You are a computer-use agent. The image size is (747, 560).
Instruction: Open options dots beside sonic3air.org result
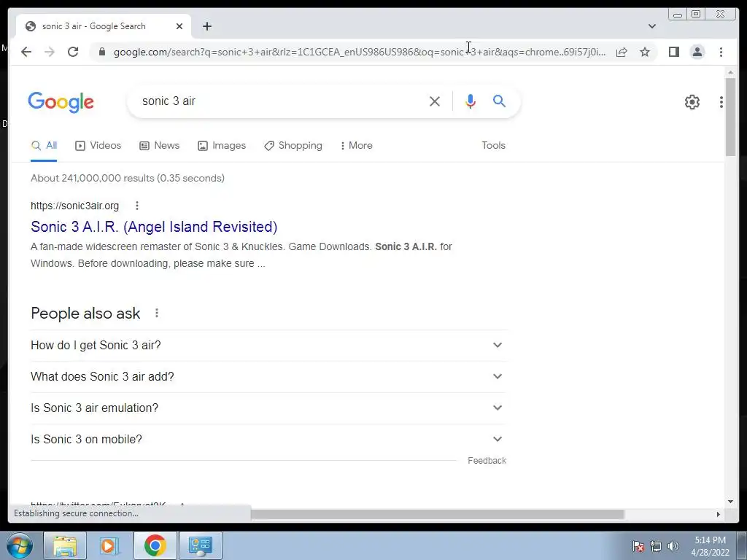[136, 206]
